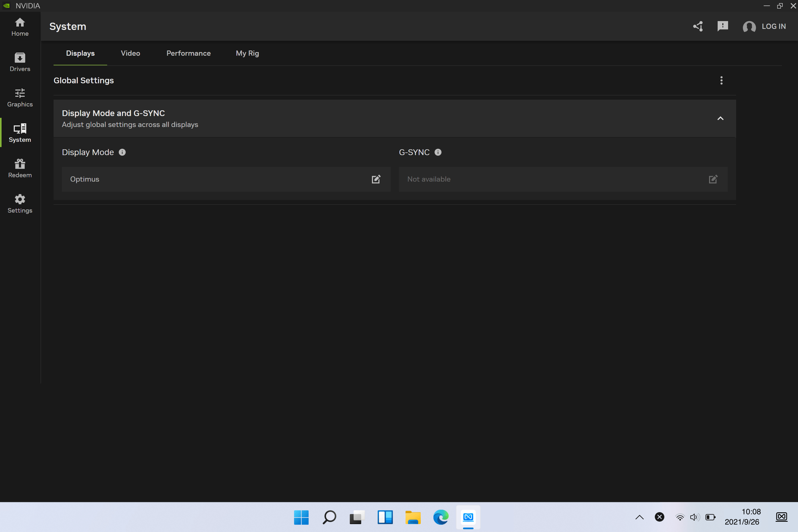Click the X tray icon
This screenshot has height=532, width=798.
pyautogui.click(x=659, y=517)
